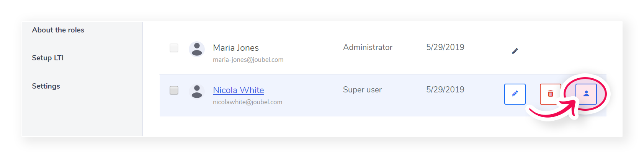This screenshot has height=160, width=644.
Task: Delete Nicola White using the red trash button
Action: coord(551,94)
